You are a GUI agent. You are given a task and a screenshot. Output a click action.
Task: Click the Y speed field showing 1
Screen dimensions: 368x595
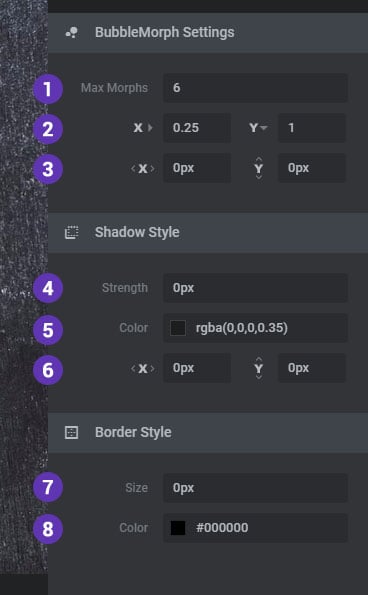click(x=312, y=128)
